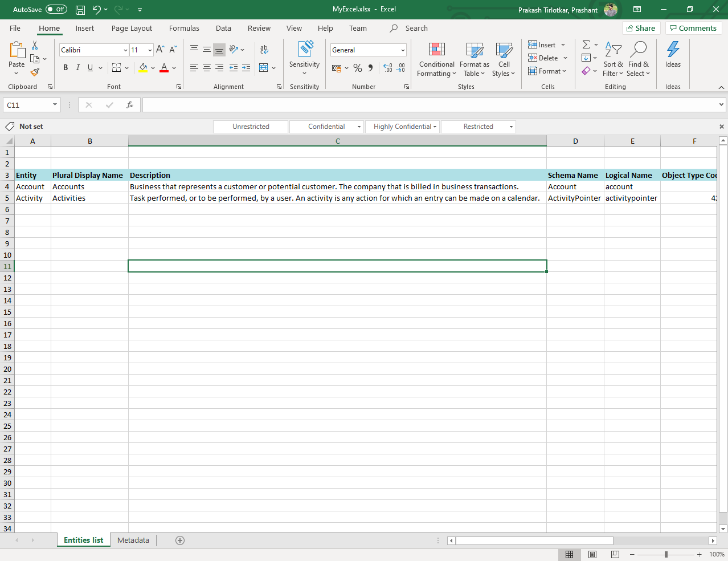
Task: Toggle italic formatting
Action: (x=77, y=68)
